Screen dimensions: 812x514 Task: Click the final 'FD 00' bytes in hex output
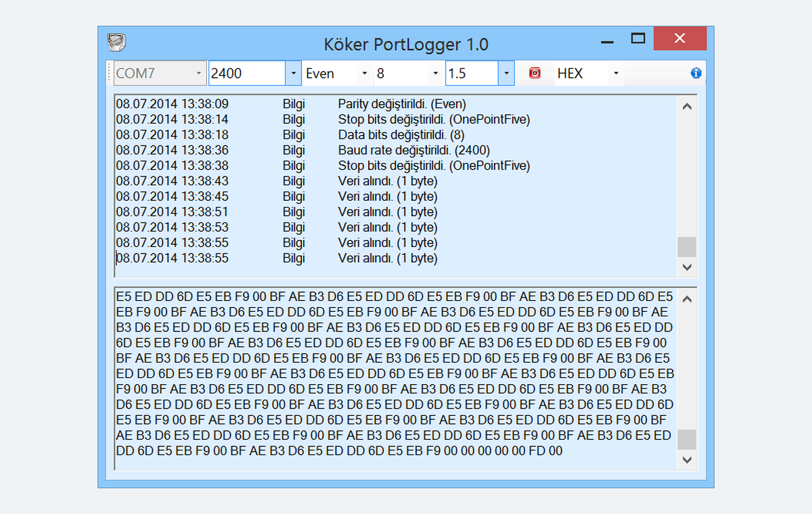pos(546,450)
